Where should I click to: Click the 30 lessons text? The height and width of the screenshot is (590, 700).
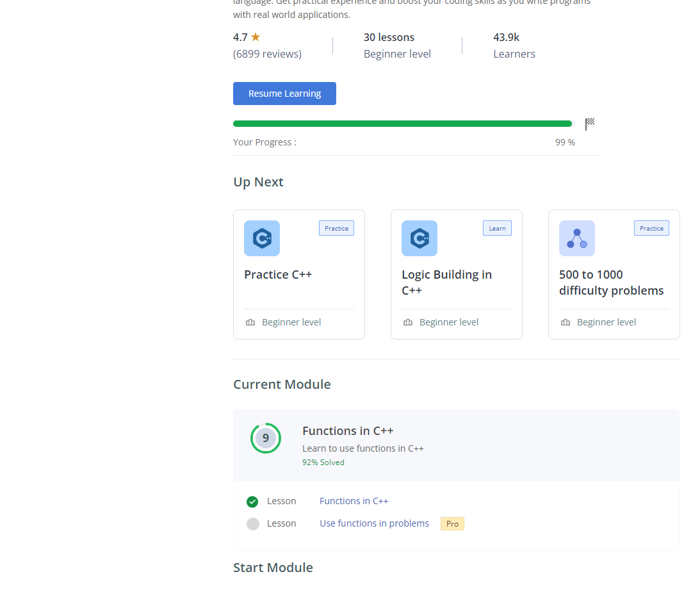point(389,37)
